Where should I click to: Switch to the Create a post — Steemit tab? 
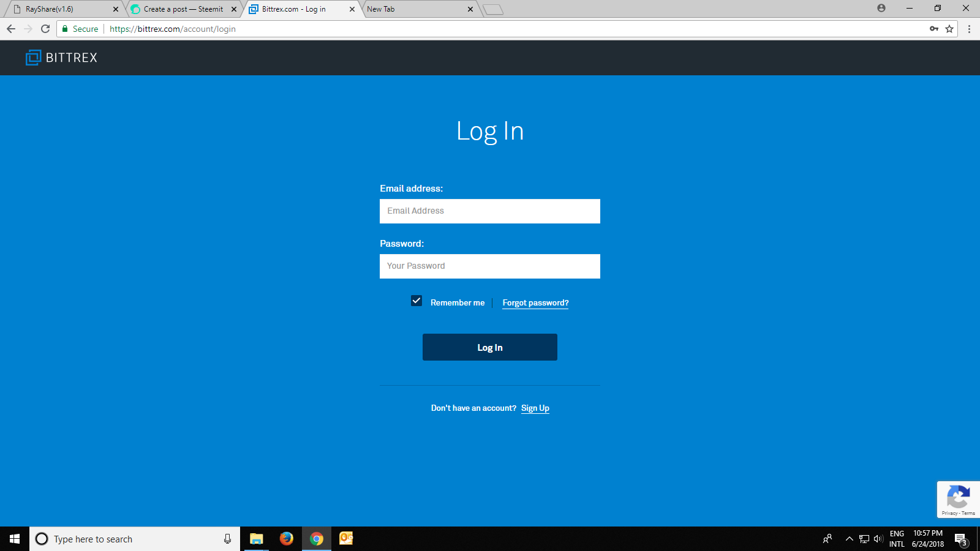(182, 9)
